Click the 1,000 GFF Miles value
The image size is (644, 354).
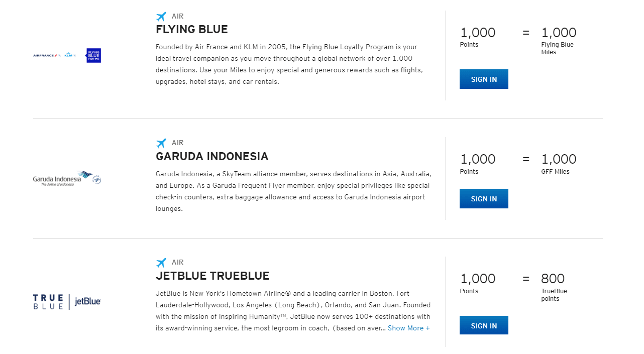point(559,160)
